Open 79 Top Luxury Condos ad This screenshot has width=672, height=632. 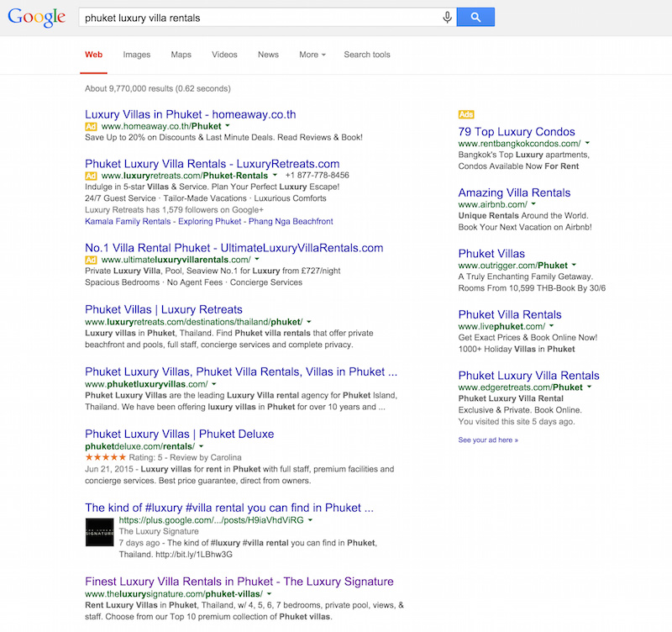[517, 132]
